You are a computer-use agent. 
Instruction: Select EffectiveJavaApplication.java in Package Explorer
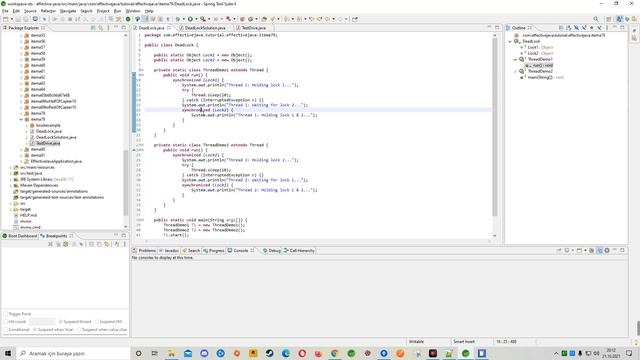56,161
